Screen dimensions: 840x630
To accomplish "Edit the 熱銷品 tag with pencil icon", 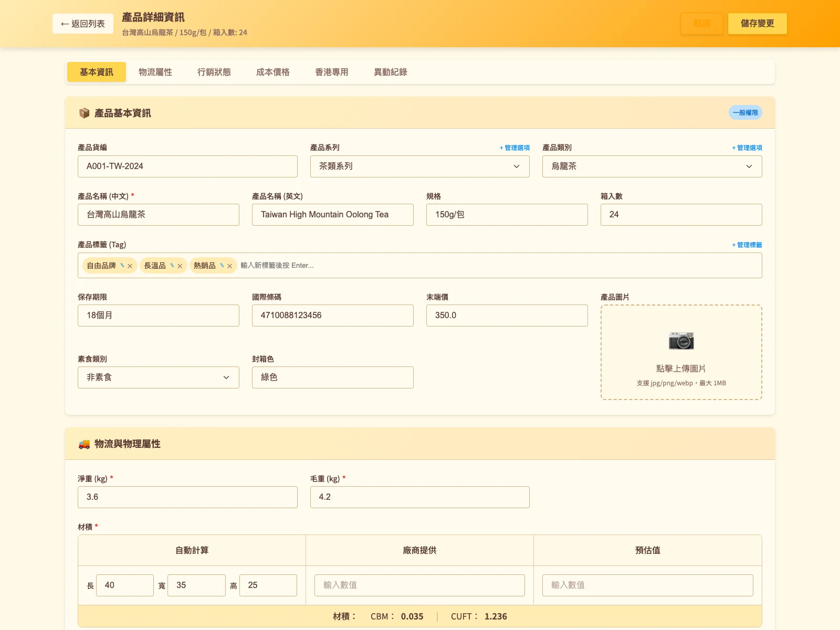I will (222, 266).
